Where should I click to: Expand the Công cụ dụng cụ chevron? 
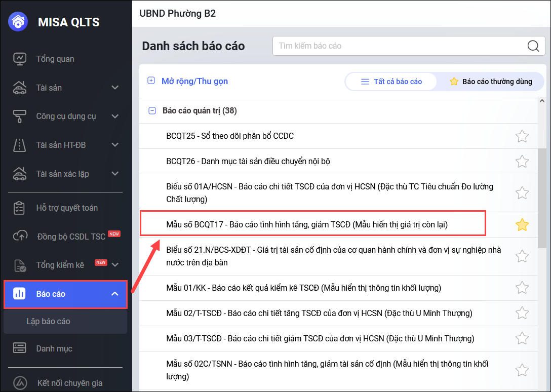[x=115, y=116]
